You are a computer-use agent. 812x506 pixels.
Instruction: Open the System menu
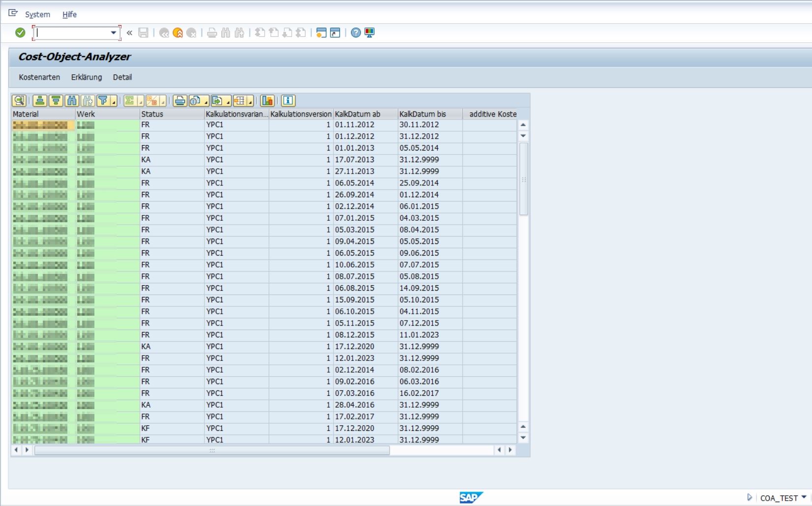[37, 14]
